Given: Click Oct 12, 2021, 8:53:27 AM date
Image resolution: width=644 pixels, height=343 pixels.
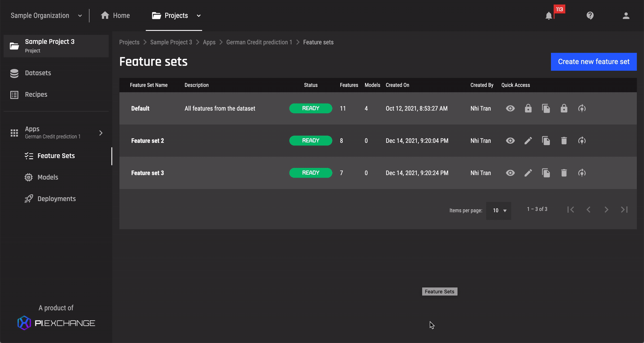Looking at the screenshot, I should 417,109.
